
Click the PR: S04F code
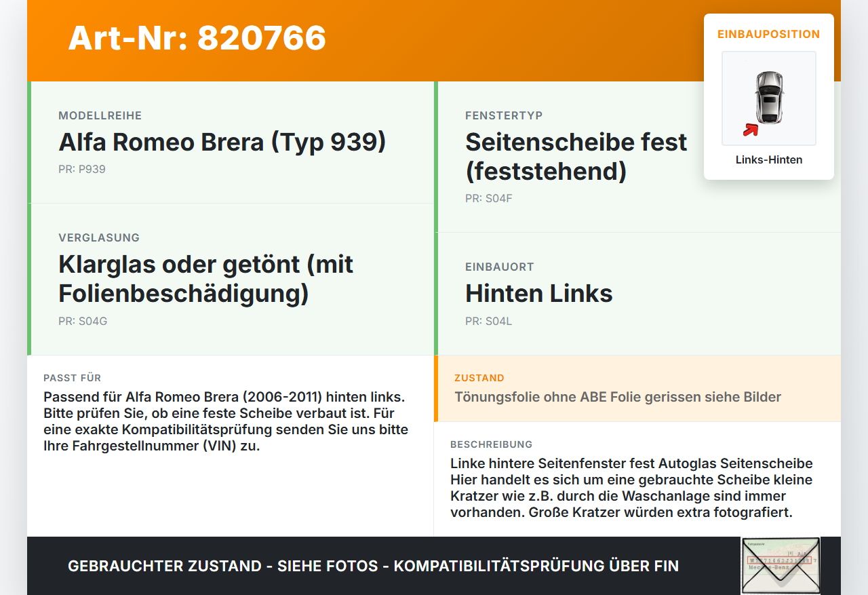click(489, 198)
